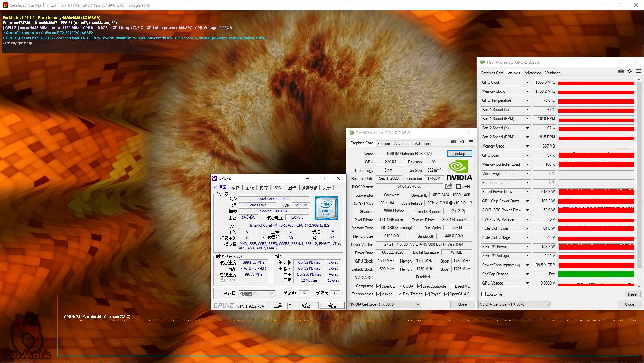Click the CPU-Z title bar icon

tap(214, 178)
